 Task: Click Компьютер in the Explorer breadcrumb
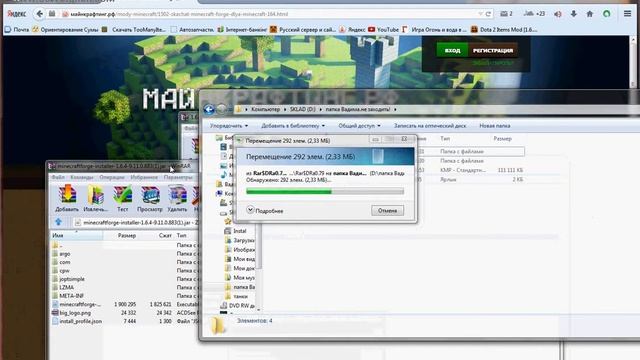tap(266, 109)
